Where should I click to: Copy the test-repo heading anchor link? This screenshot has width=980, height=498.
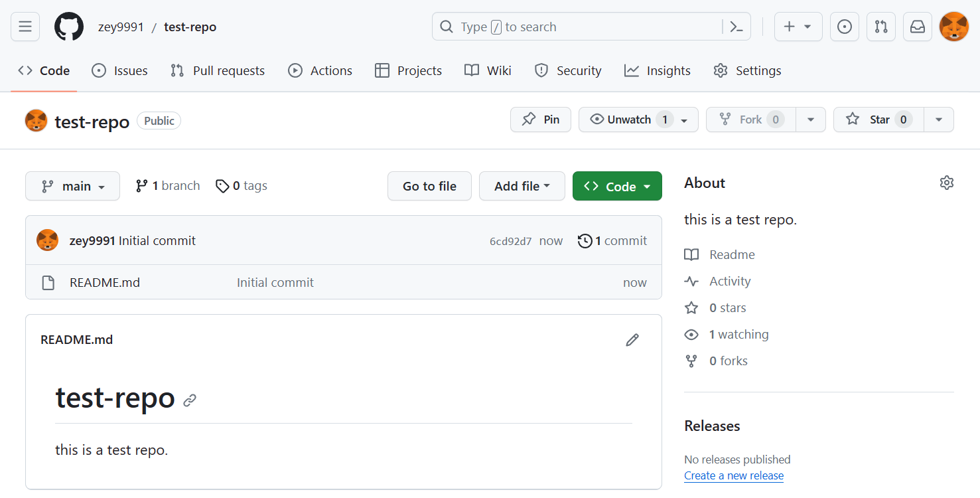(190, 400)
